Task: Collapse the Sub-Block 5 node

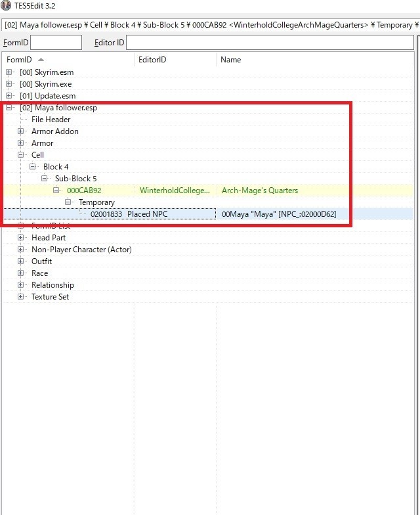Action: (x=45, y=179)
